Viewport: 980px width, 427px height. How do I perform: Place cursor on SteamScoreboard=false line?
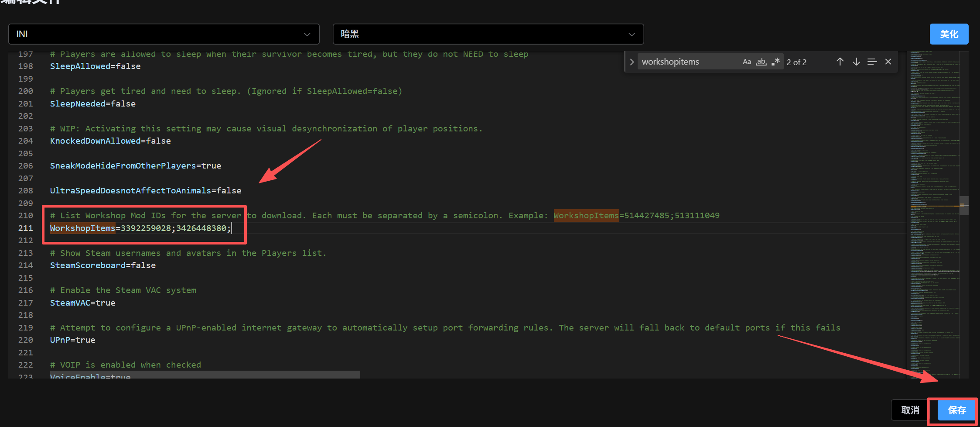(103, 265)
